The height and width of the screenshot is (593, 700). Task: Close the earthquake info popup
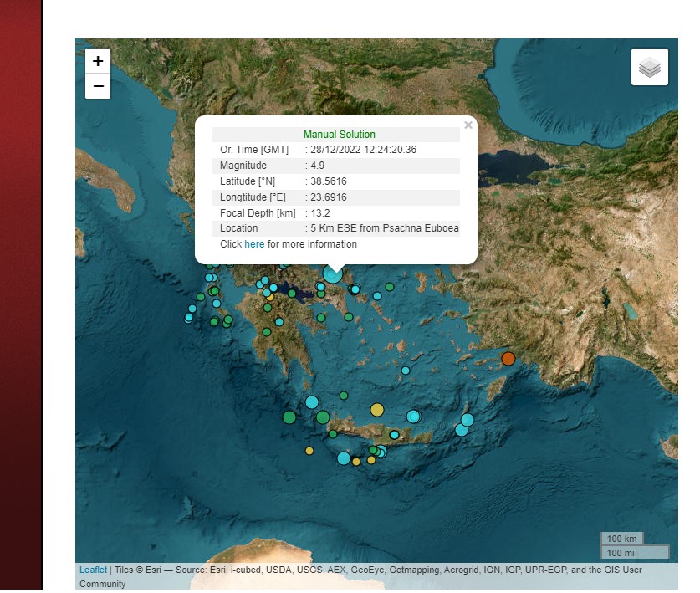[x=468, y=125]
